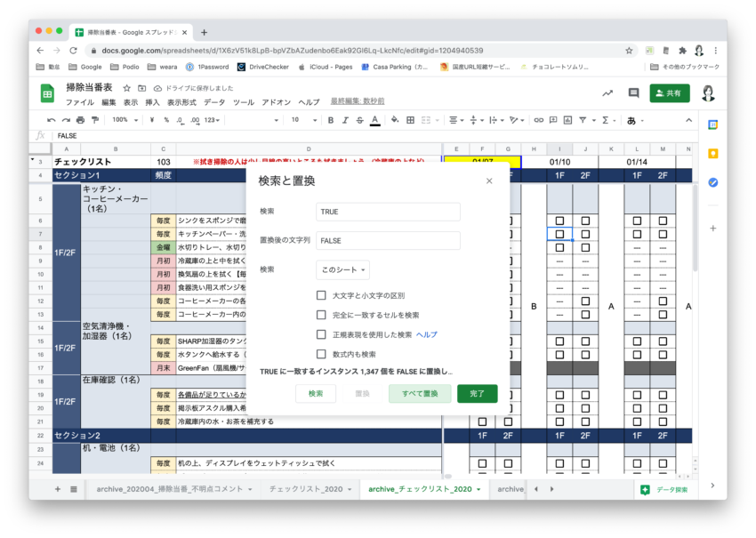This screenshot has width=756, height=538.
Task: Click the green 完了 button
Action: [x=477, y=394]
